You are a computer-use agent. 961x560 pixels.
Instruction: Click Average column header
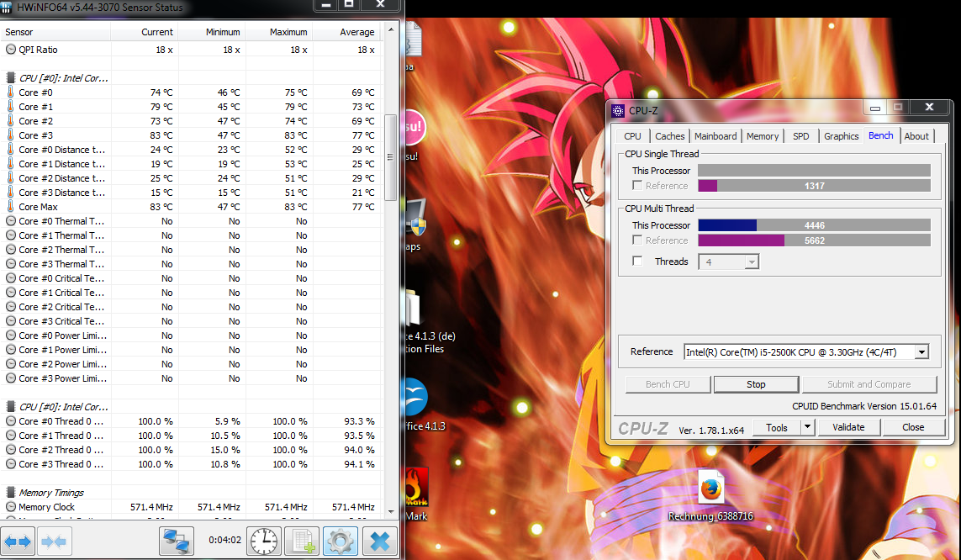pos(347,32)
